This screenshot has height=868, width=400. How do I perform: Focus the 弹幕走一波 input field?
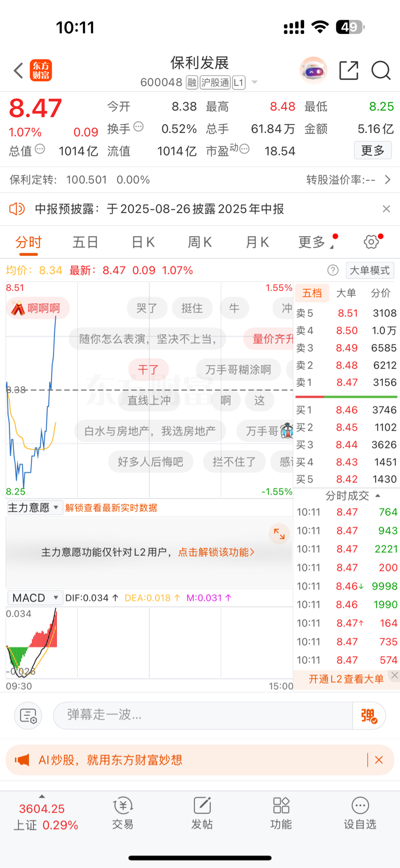coord(203,715)
